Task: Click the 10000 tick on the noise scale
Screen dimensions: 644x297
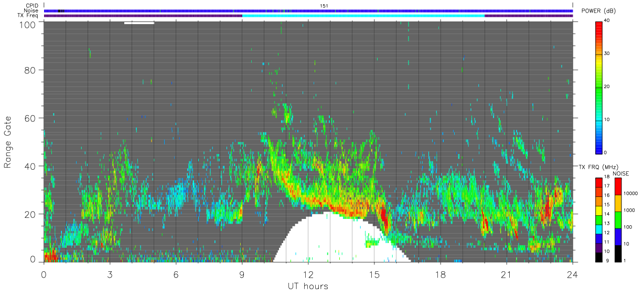Action: [630, 193]
